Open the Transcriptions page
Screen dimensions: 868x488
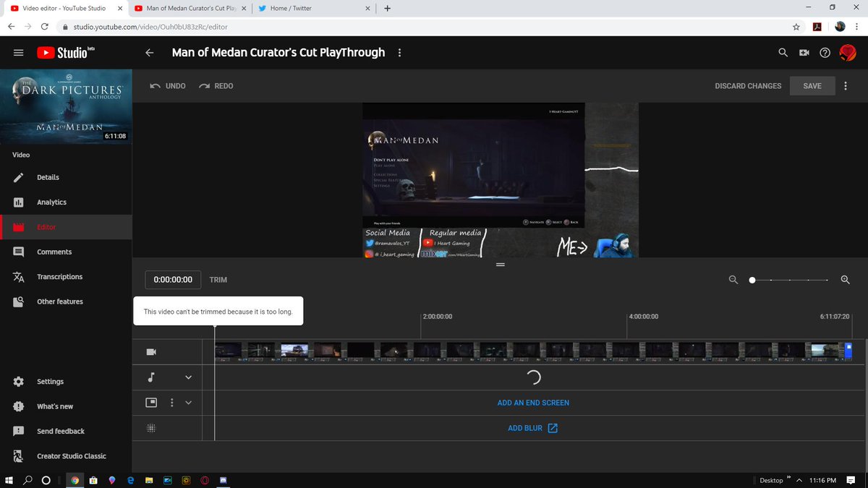coord(66,277)
